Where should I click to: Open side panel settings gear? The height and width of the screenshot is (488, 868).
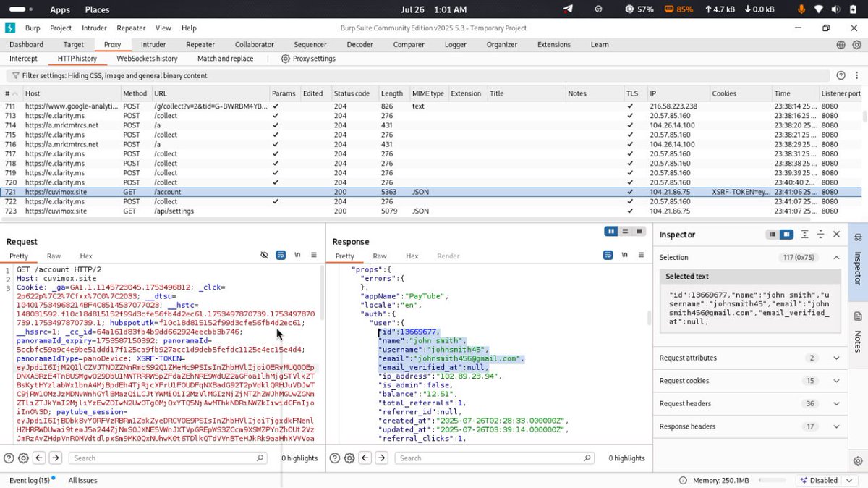[858, 460]
